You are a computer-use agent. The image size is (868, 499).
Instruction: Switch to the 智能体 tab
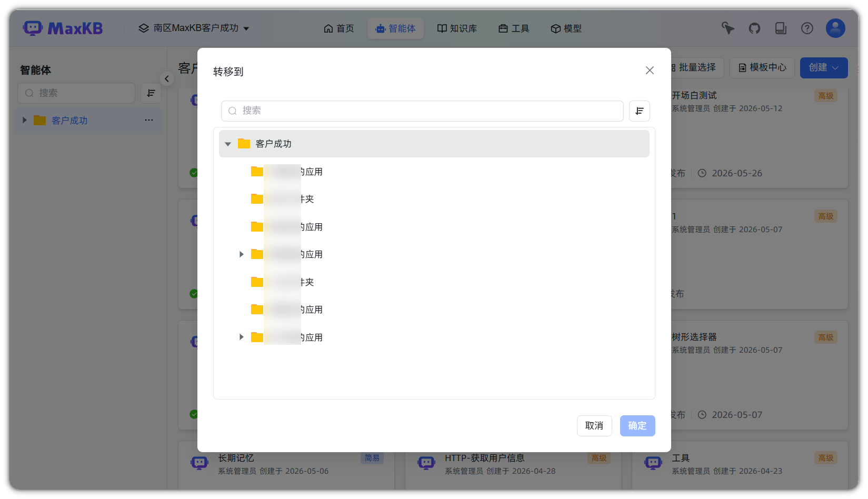395,28
